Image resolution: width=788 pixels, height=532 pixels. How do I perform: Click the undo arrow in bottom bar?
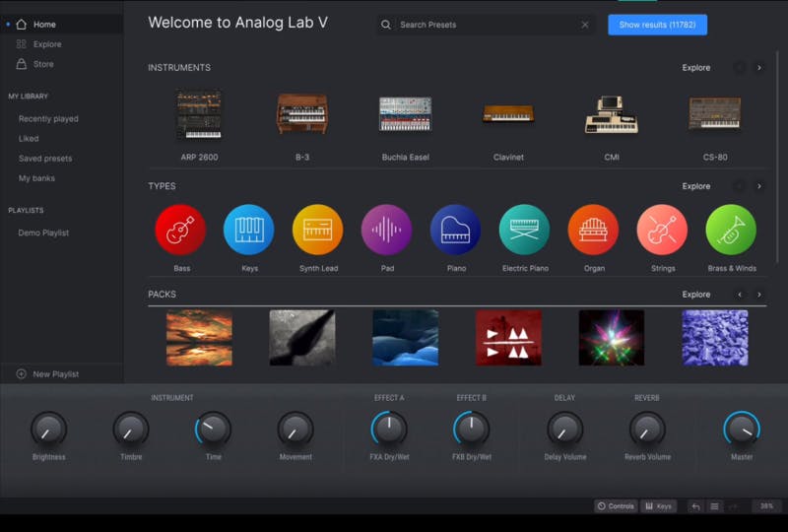(695, 506)
